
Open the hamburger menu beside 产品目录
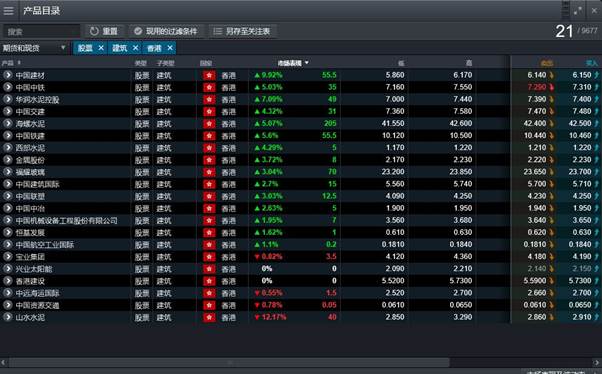coord(8,11)
